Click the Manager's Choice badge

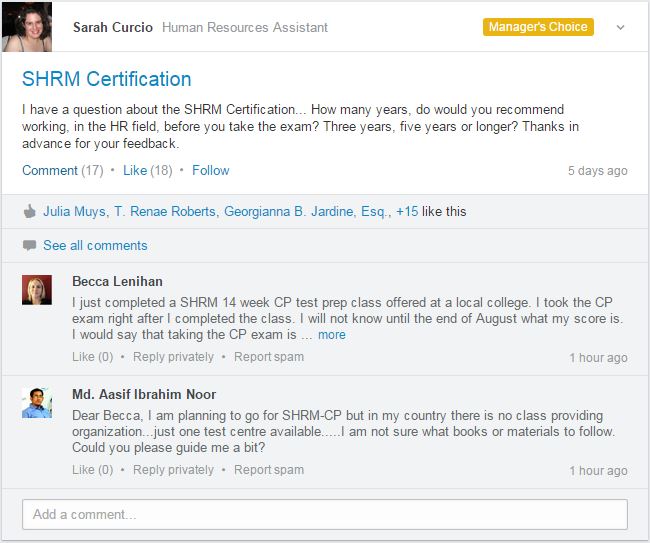[538, 27]
